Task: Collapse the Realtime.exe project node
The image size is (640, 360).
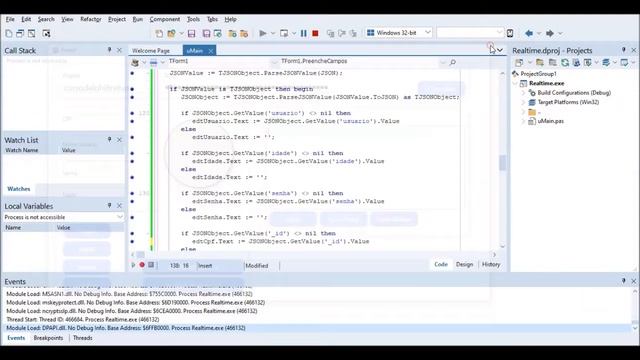Action: pos(516,83)
